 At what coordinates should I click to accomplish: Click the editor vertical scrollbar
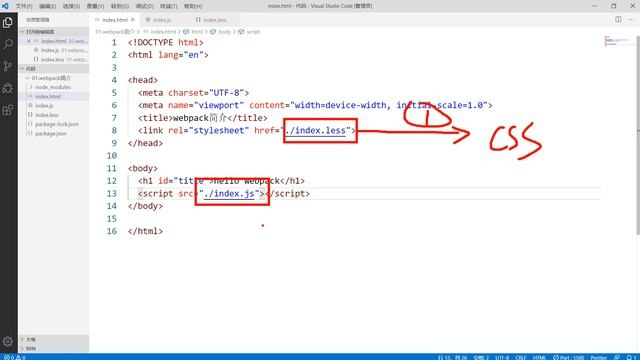pyautogui.click(x=638, y=135)
